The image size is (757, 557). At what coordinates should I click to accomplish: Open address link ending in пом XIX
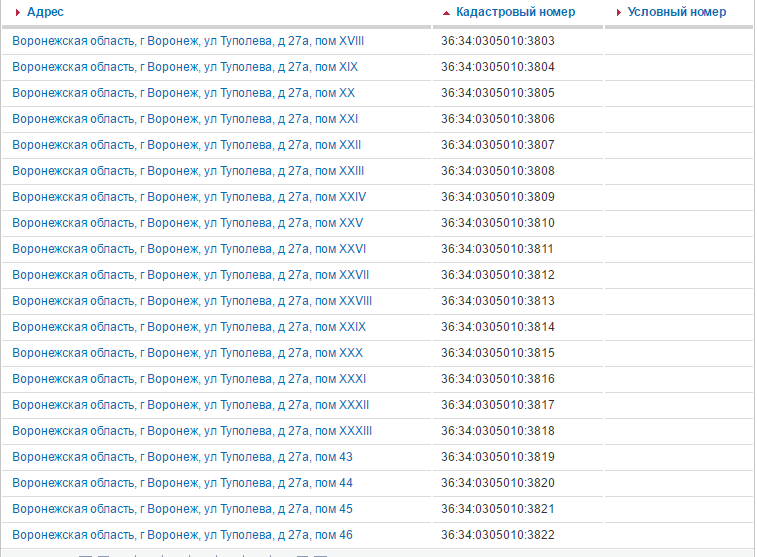pyautogui.click(x=185, y=67)
